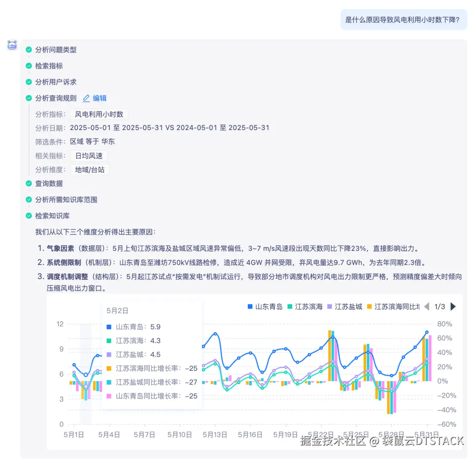Screen dimensions: 476x459
Task: Click the robot assistant avatar icon
Action: pyautogui.click(x=12, y=45)
